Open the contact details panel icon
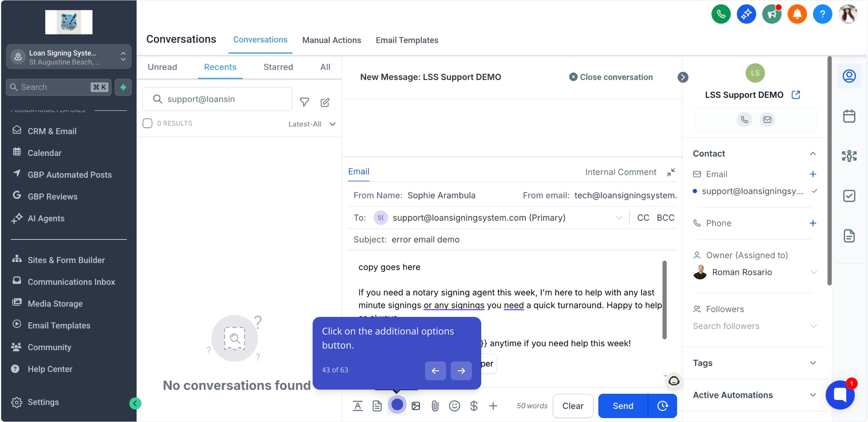Screen dimensions: 868x422 point(849,76)
